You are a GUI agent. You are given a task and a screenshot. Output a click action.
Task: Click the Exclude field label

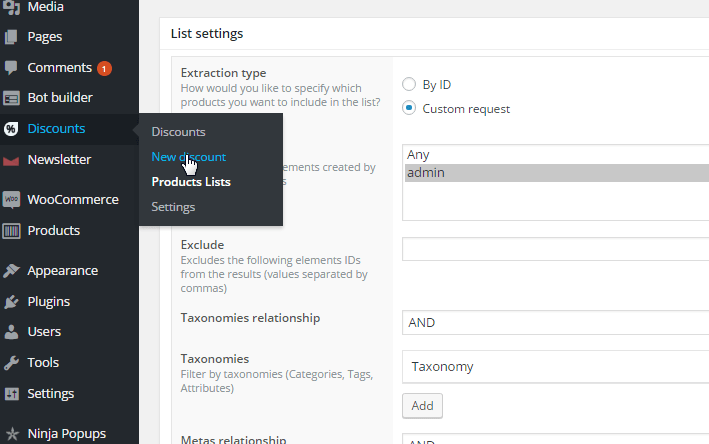202,245
